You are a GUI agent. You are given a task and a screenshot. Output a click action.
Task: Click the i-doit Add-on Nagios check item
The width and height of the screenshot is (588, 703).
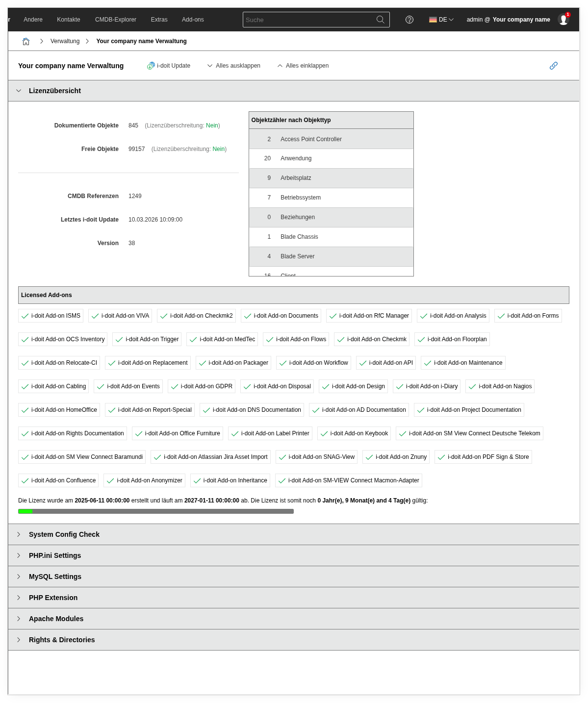[500, 386]
